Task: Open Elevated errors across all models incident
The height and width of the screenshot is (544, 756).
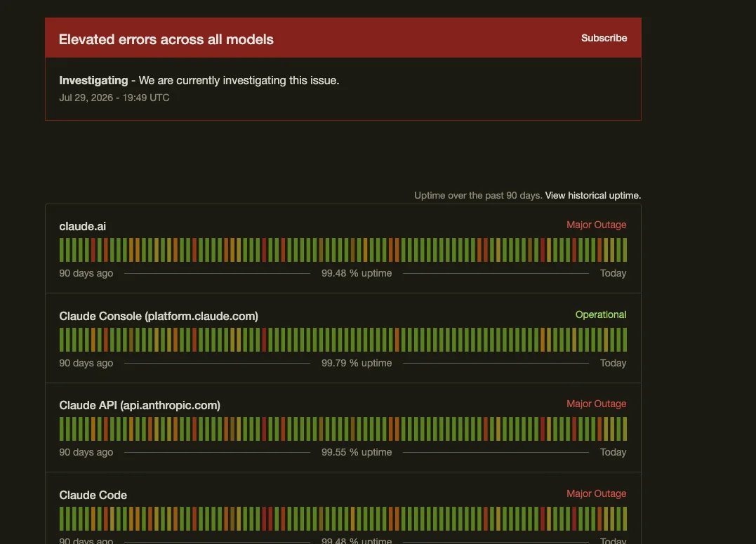Action: pos(166,39)
